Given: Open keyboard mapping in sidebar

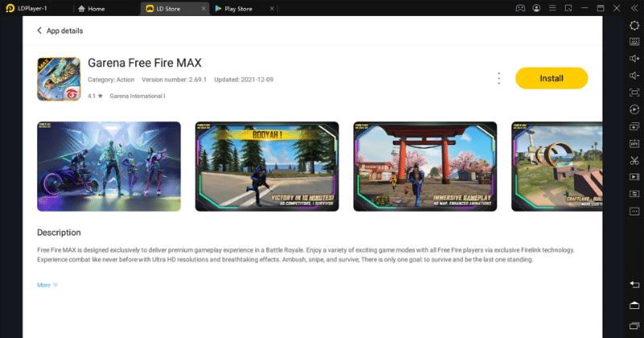Looking at the screenshot, I should (634, 42).
